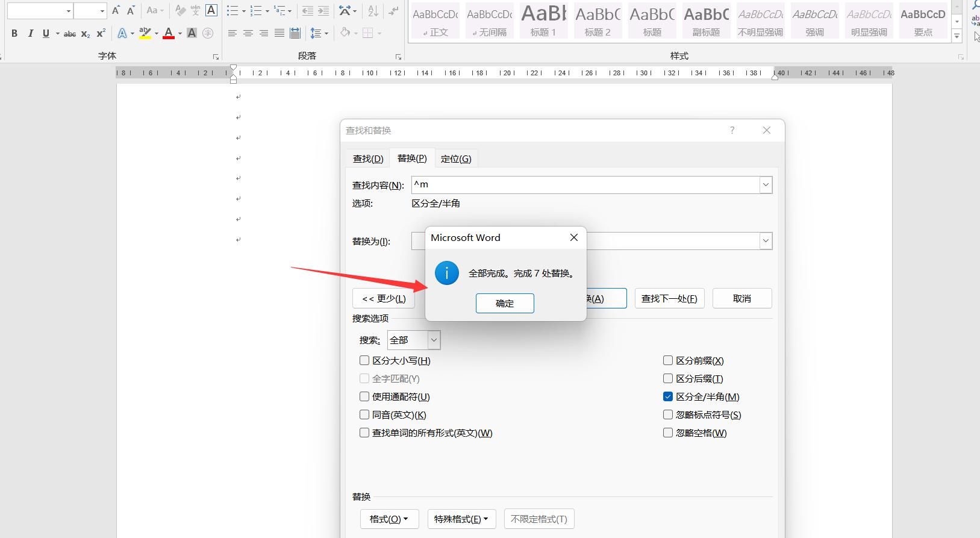Open the change case (Aa) dropdown
980x538 pixels.
[155, 10]
